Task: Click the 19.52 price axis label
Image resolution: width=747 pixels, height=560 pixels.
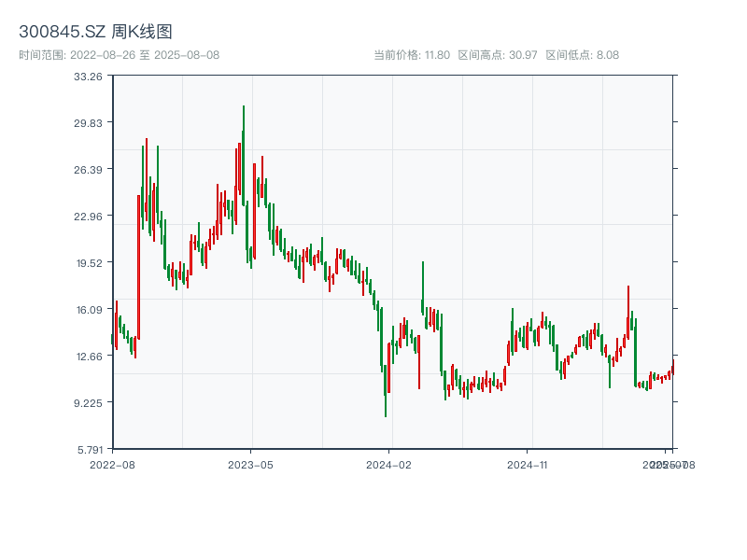Action: click(x=89, y=263)
